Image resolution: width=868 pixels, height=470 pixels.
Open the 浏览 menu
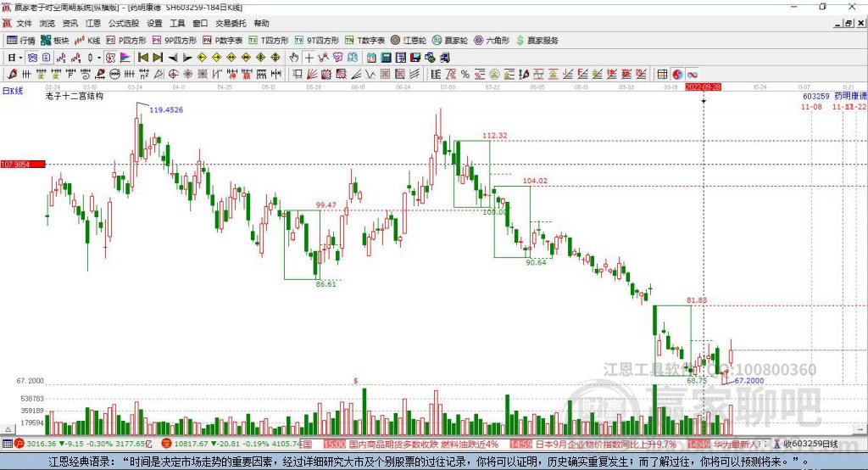[x=47, y=23]
